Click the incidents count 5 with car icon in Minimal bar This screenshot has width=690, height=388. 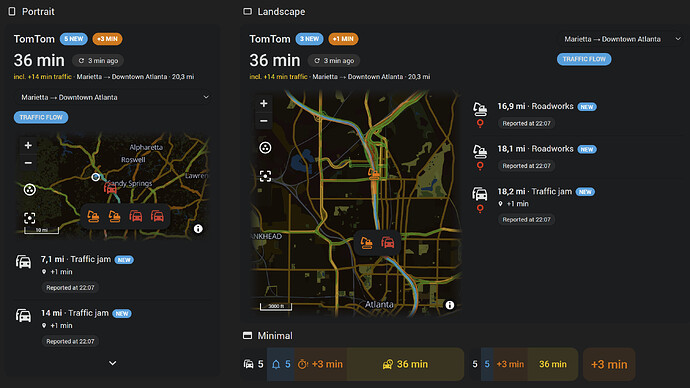click(x=253, y=364)
